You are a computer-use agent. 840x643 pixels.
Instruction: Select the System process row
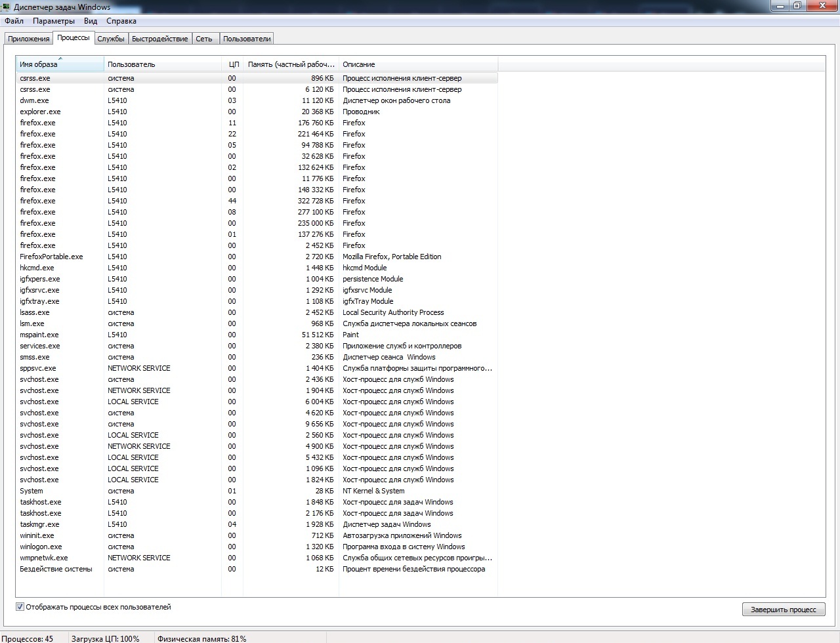(x=257, y=491)
